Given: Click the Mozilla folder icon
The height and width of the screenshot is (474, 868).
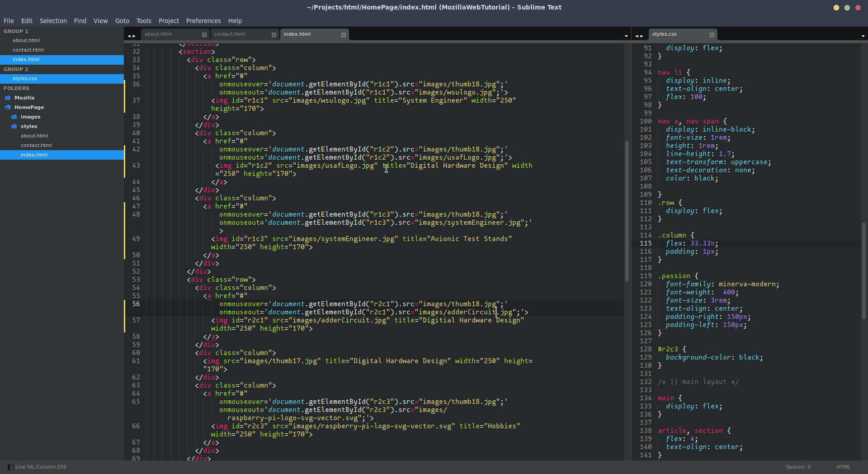Looking at the screenshot, I should click(8, 98).
